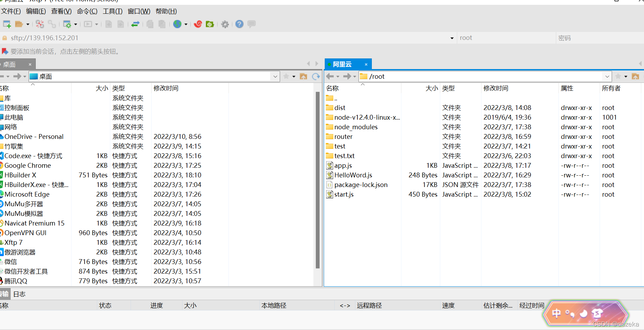Open the 编辑(E) menu
644x330 pixels.
(x=36, y=11)
